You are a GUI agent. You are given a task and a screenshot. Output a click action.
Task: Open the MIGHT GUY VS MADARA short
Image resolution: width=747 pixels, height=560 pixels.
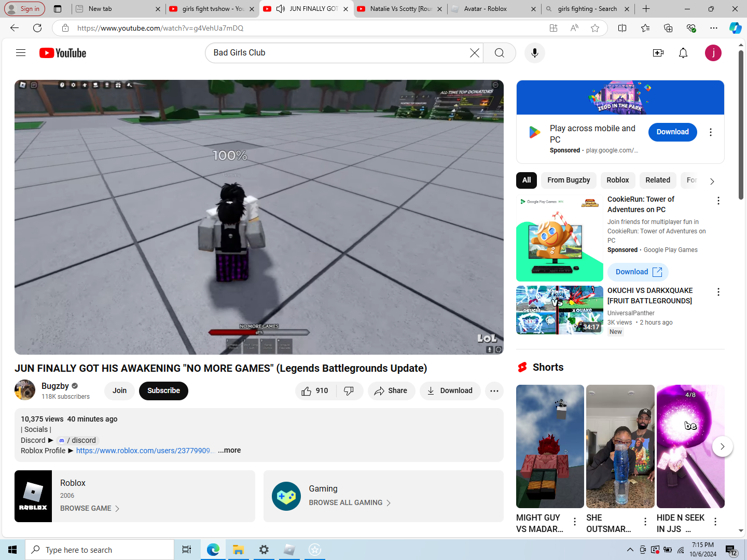550,446
